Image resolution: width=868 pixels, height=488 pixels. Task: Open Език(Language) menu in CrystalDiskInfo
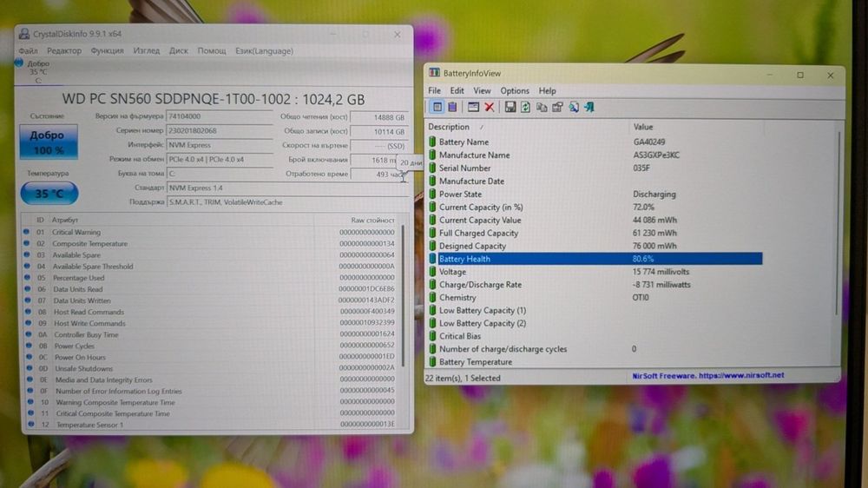(x=264, y=51)
